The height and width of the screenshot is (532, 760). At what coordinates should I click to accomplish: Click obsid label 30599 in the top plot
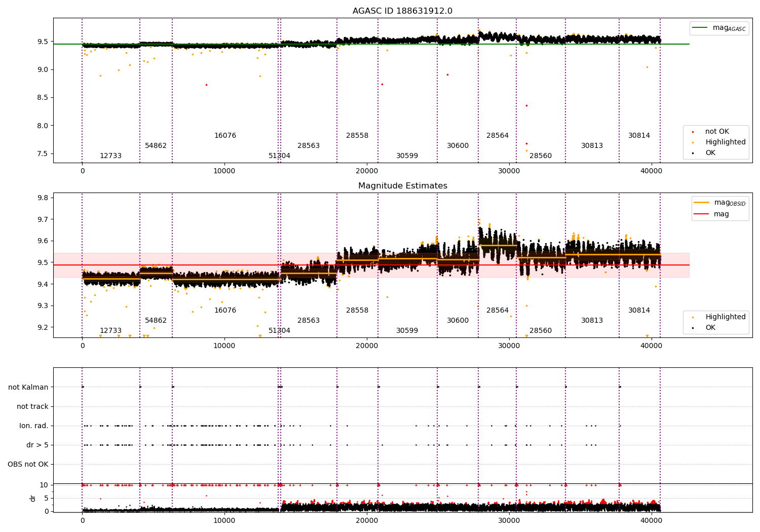click(x=407, y=156)
